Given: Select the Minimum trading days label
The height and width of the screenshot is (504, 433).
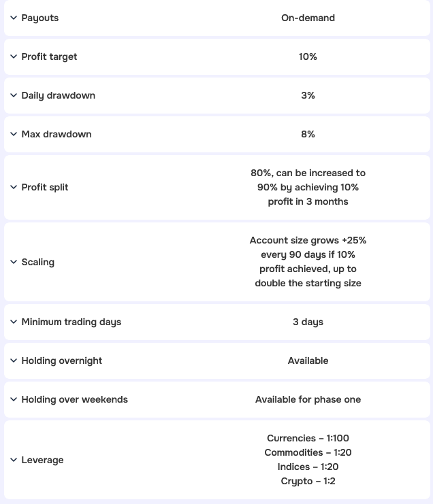Looking at the screenshot, I should [x=71, y=322].
